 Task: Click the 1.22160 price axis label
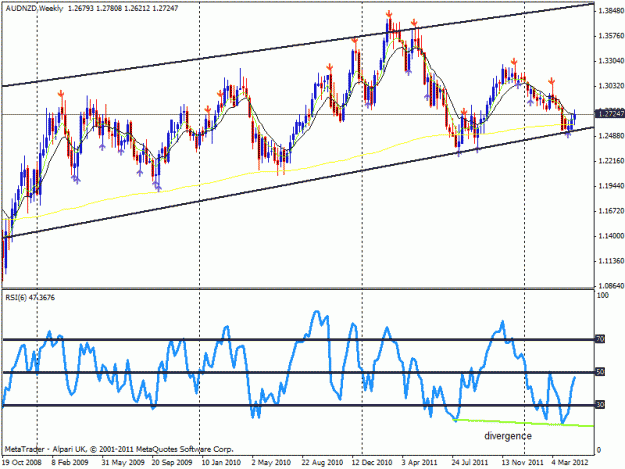(x=611, y=161)
